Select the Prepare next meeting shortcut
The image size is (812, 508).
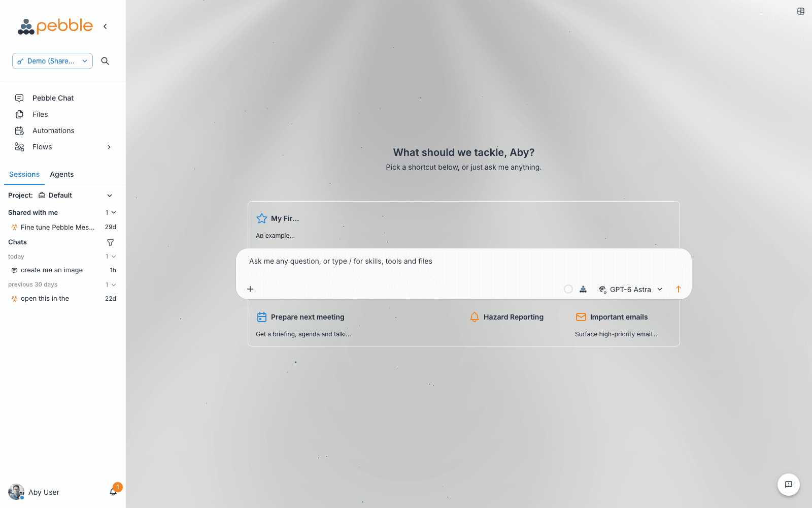[x=303, y=325]
